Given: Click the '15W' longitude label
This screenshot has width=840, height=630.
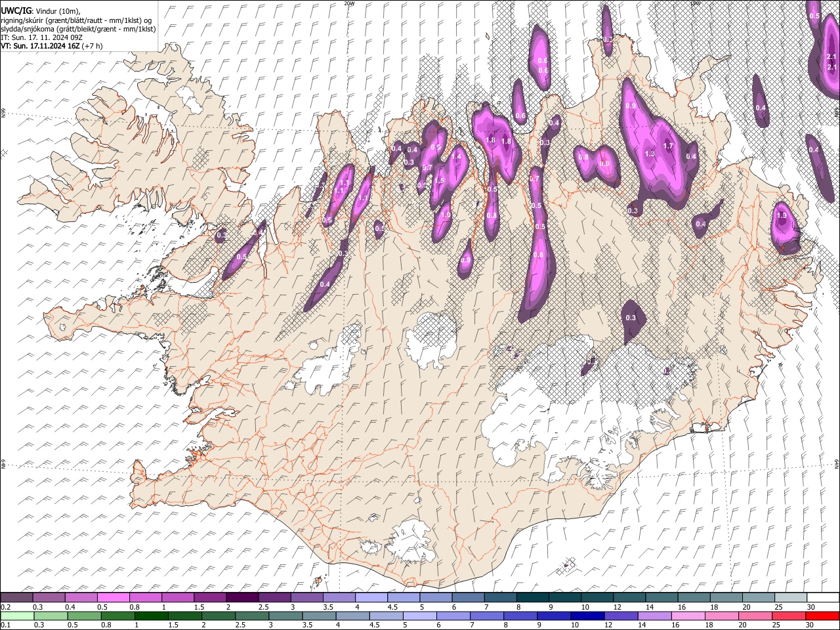Looking at the screenshot, I should [696, 3].
